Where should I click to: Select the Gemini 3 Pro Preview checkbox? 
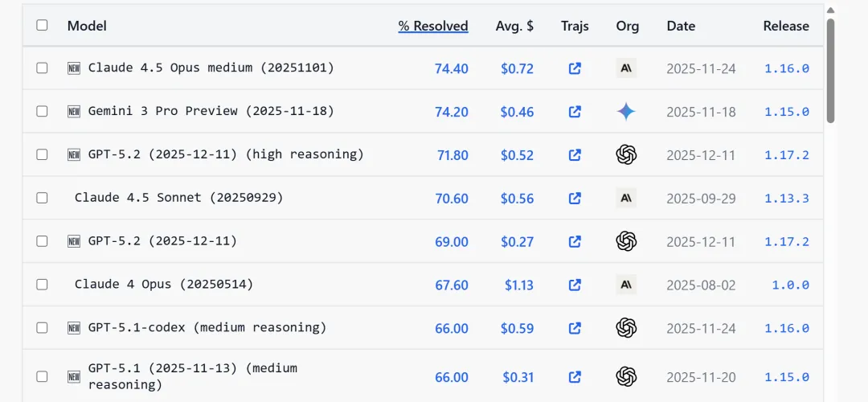(x=42, y=112)
